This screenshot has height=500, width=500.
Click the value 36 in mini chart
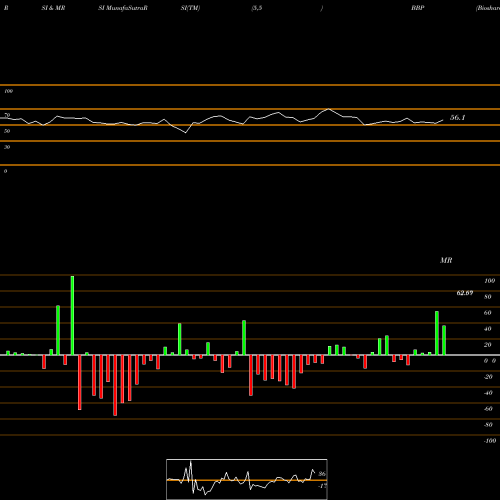(x=322, y=474)
